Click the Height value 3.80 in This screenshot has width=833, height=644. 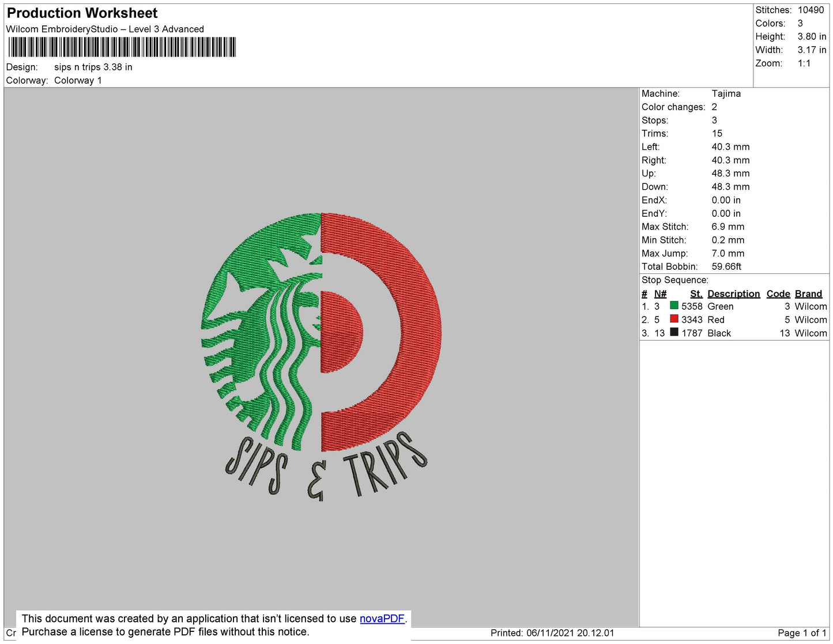pyautogui.click(x=812, y=36)
